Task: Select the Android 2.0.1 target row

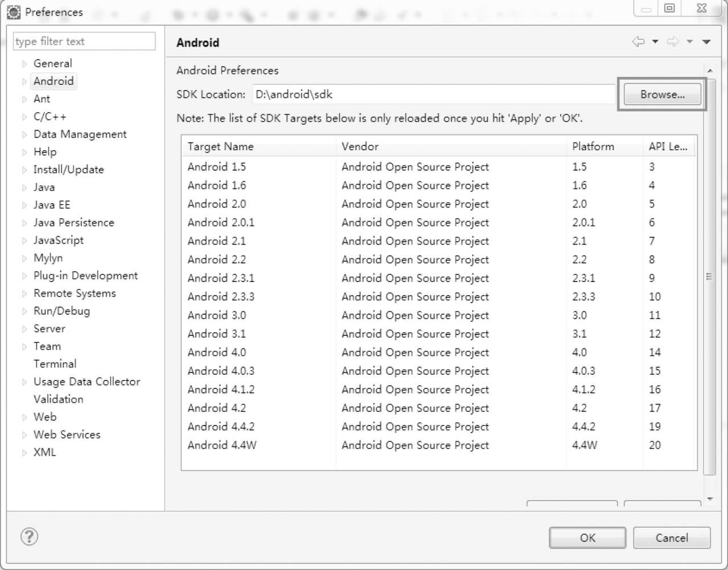Action: [x=439, y=222]
